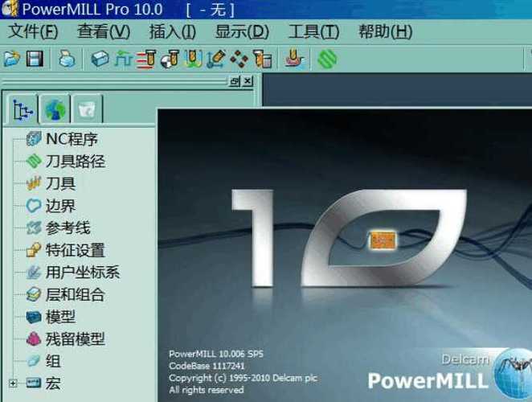Click the NC程序 tree icon
Screen dimensions: 532x402
tap(34, 139)
